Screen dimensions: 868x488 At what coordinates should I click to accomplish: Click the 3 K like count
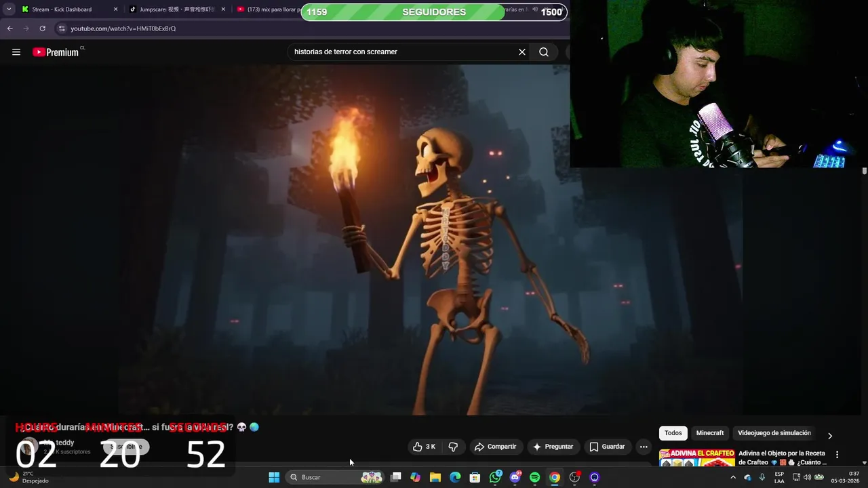point(431,447)
